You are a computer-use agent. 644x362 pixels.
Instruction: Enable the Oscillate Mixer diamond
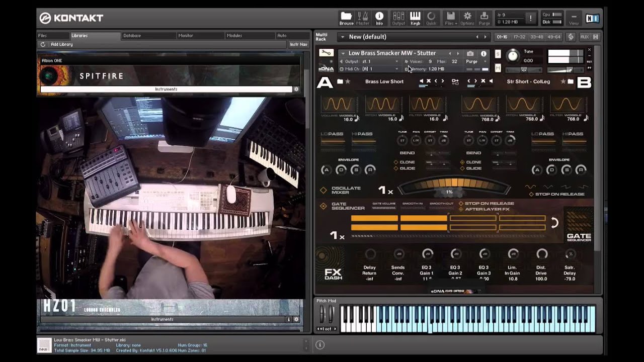324,190
